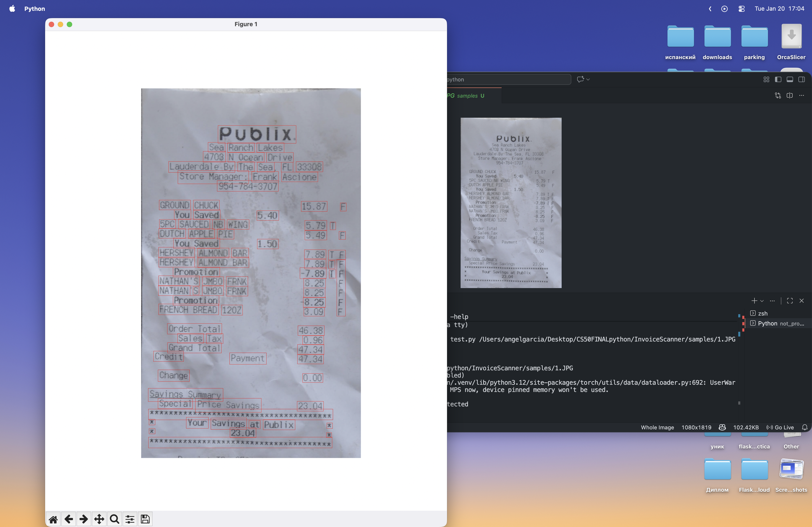Screen dimensions: 812x527
Task: Toggle the secondary sidebar visibility
Action: click(x=802, y=79)
